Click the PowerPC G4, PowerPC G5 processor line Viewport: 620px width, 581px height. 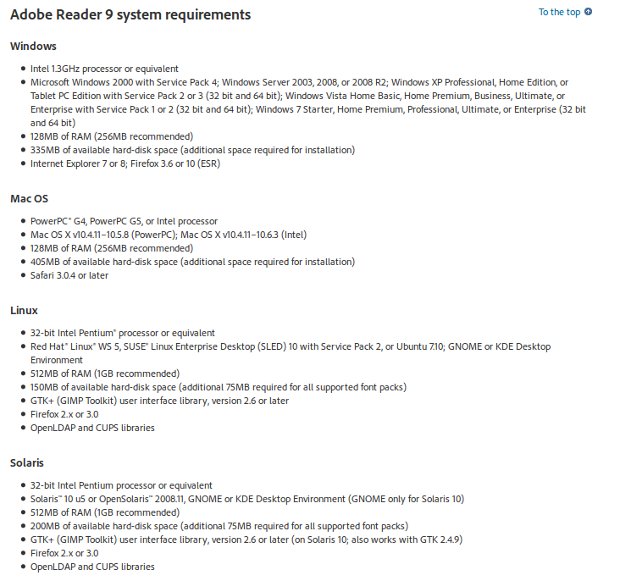point(124,221)
